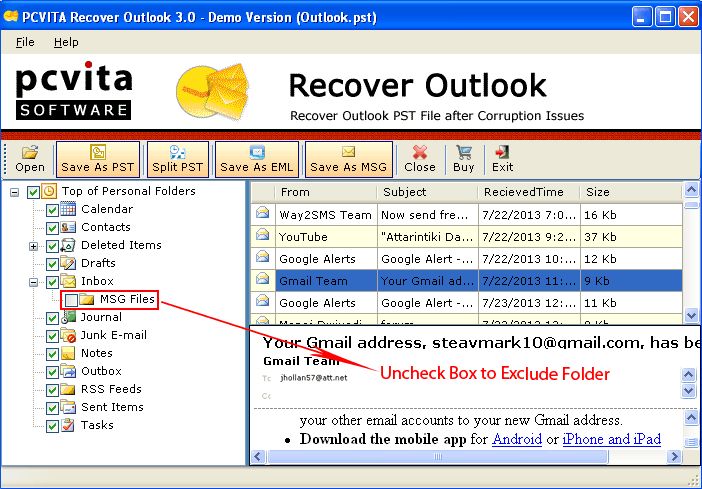Open the Help menu
This screenshot has width=702, height=489.
pos(66,42)
